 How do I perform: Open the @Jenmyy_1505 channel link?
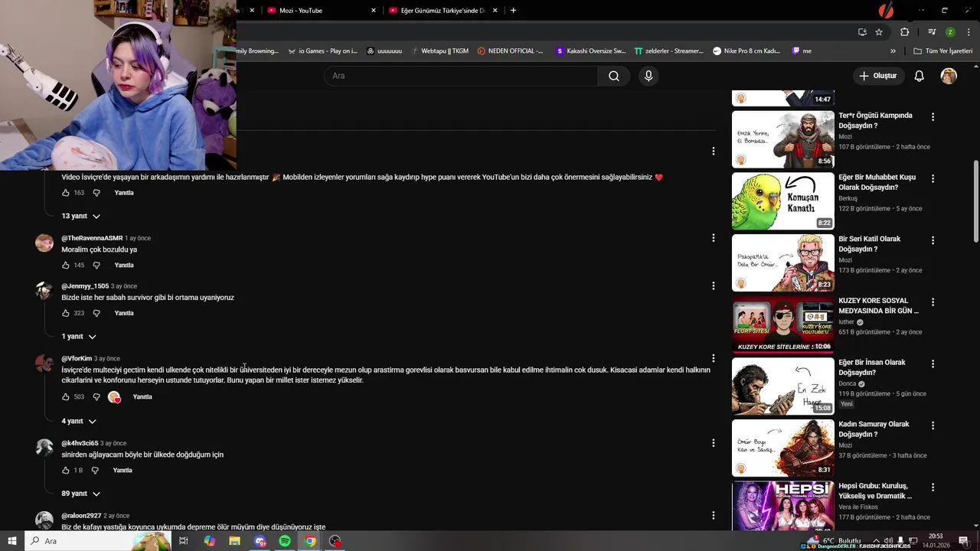click(85, 286)
